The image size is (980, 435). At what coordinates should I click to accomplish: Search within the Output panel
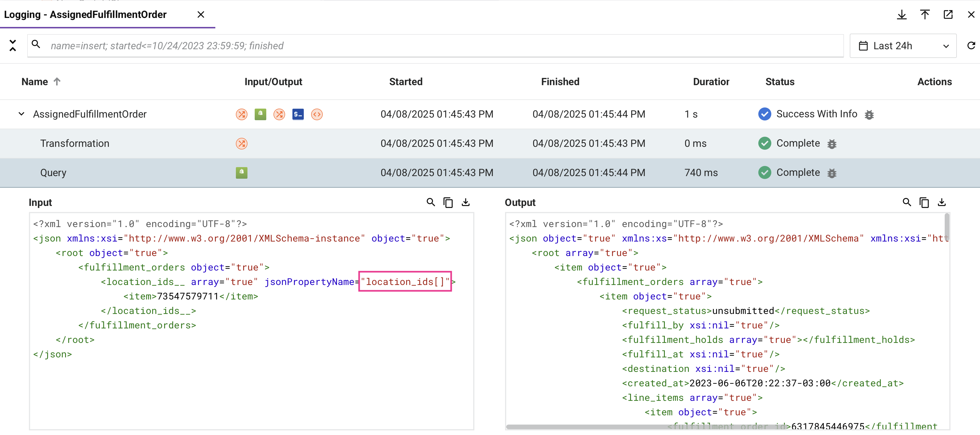906,202
